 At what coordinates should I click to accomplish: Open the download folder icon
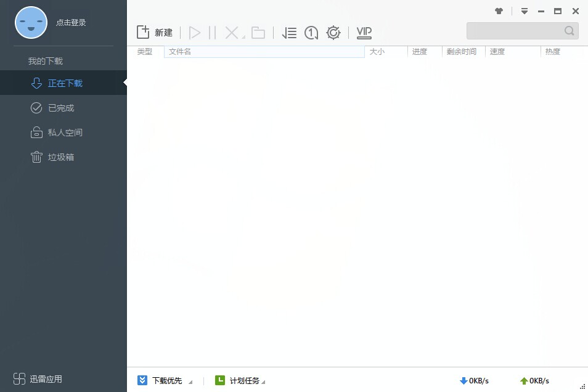point(258,32)
